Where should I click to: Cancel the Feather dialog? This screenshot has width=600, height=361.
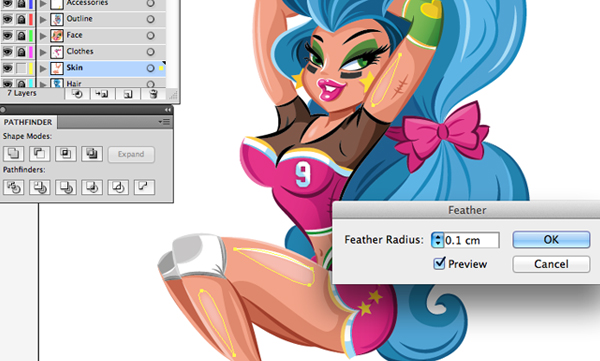pyautogui.click(x=551, y=264)
